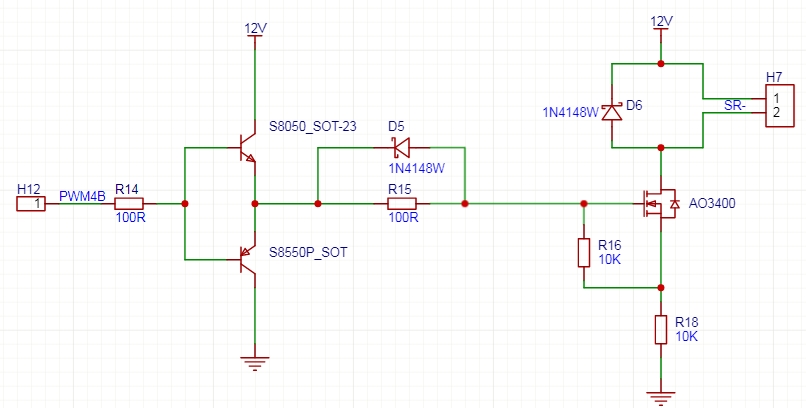
Task: Select resistor R18 body
Action: [661, 330]
